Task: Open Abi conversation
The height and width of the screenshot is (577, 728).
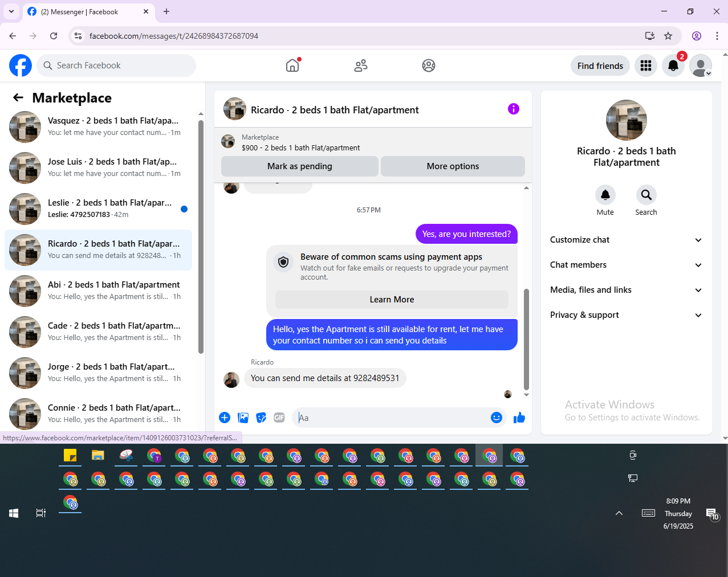Action: pos(98,291)
